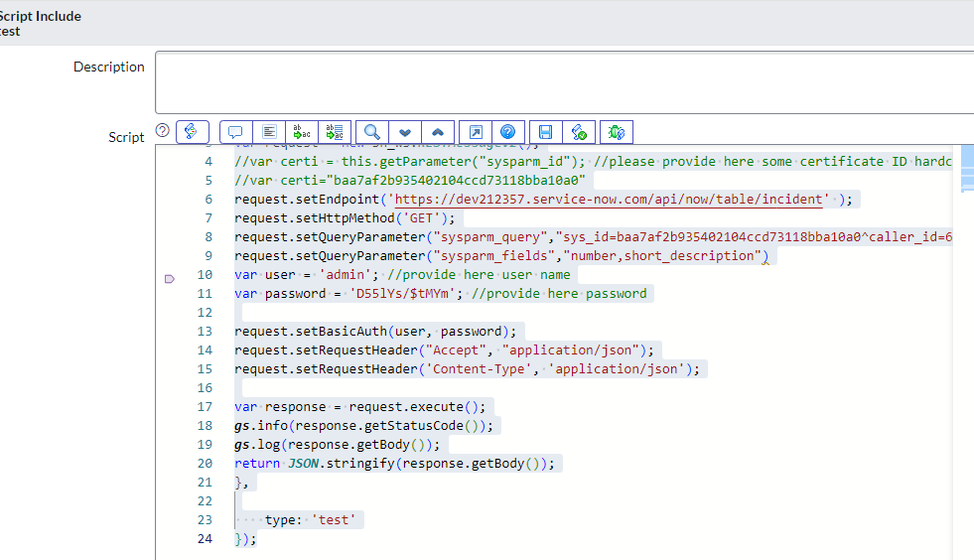Click the gutter at line number 17
974x560 pixels.
pyautogui.click(x=205, y=407)
